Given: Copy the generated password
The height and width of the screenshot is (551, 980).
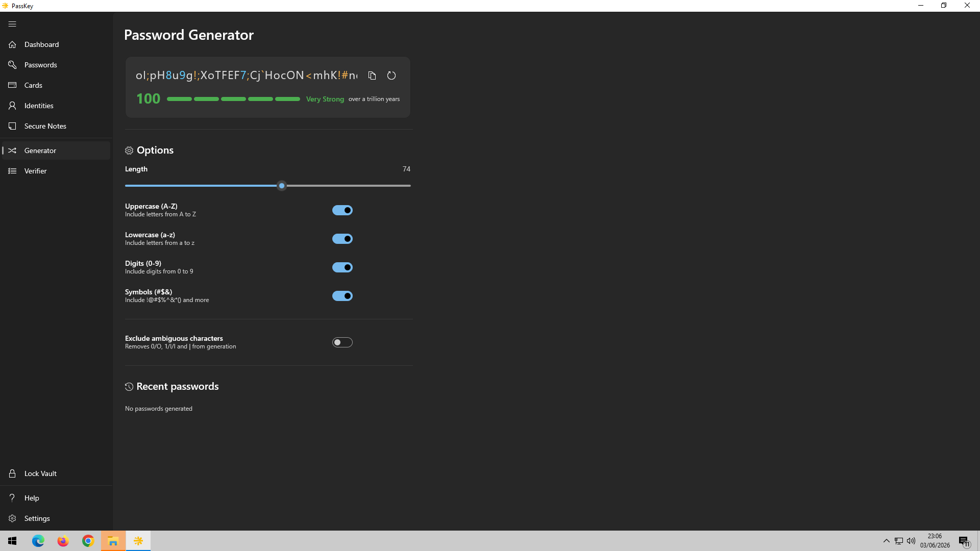Looking at the screenshot, I should point(372,76).
